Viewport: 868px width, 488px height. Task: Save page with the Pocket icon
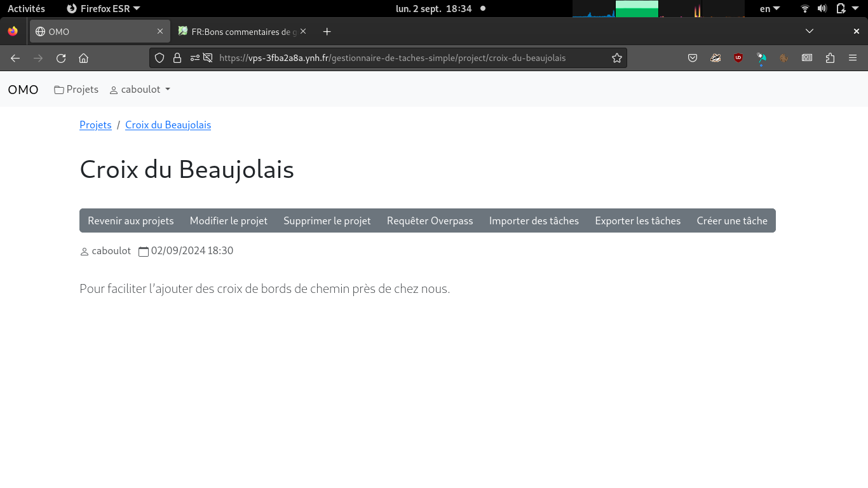tap(693, 58)
